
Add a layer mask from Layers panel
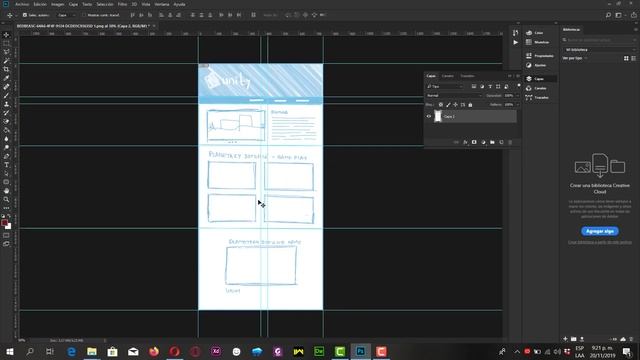474,142
